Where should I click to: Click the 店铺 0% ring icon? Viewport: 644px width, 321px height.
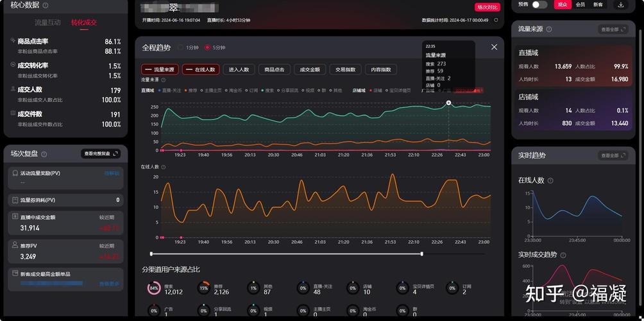tap(352, 288)
